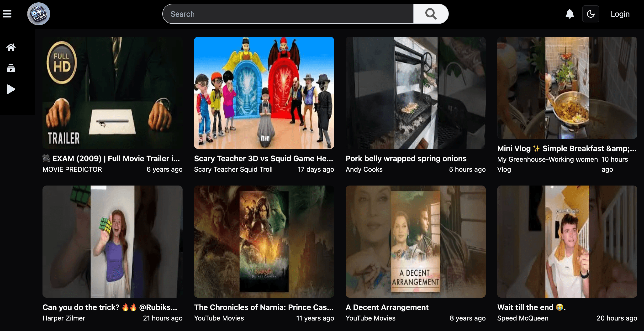This screenshot has height=331, width=644.
Task: Open Pork belly video thumbnail
Action: tap(416, 93)
